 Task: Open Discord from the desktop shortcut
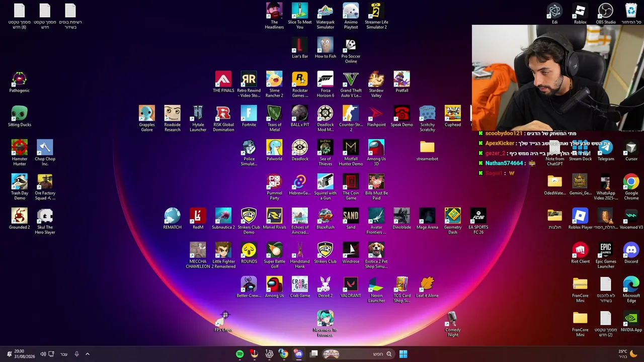[631, 253]
